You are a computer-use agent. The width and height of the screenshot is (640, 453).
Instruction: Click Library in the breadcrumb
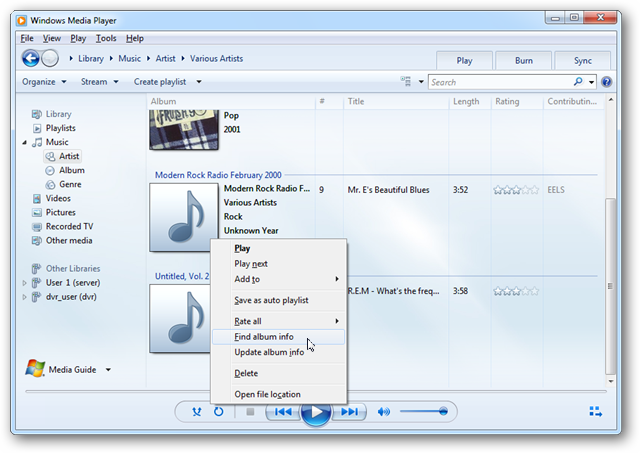[x=91, y=59]
